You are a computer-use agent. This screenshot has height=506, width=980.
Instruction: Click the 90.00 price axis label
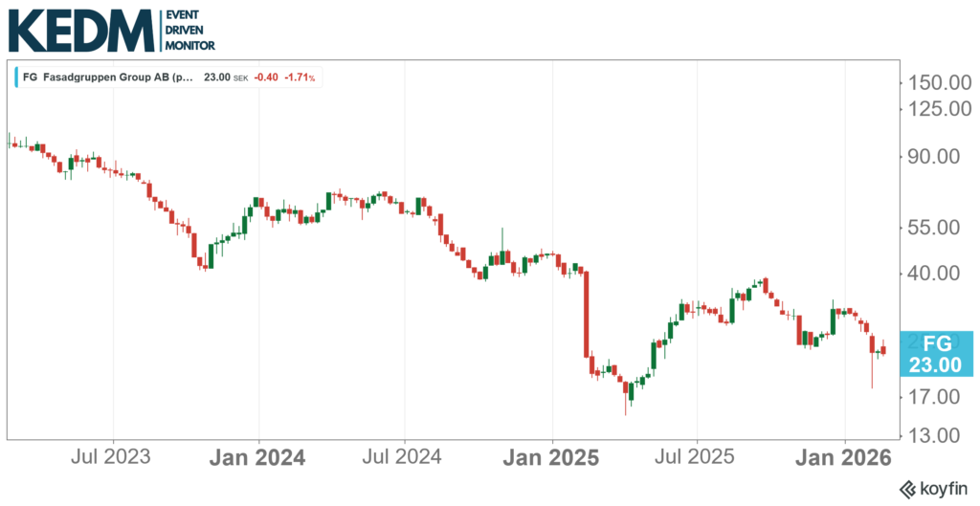click(x=941, y=156)
